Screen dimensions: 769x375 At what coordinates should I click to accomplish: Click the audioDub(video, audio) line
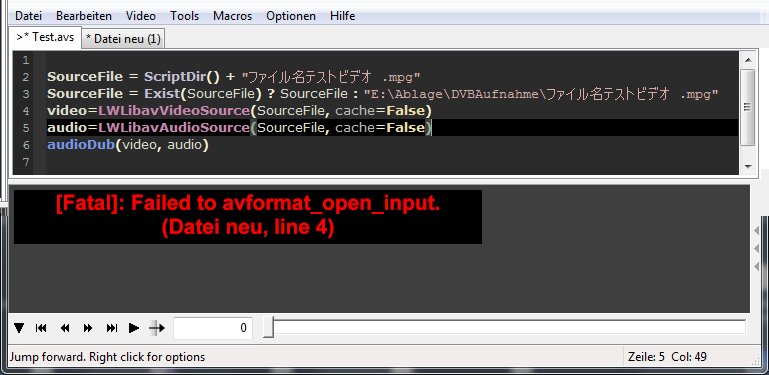pyautogui.click(x=128, y=145)
